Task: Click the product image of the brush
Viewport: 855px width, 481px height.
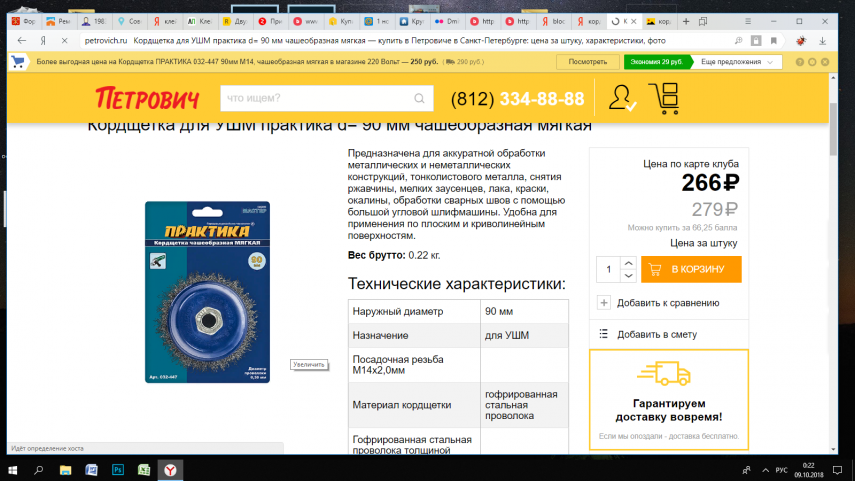Action: pos(207,292)
